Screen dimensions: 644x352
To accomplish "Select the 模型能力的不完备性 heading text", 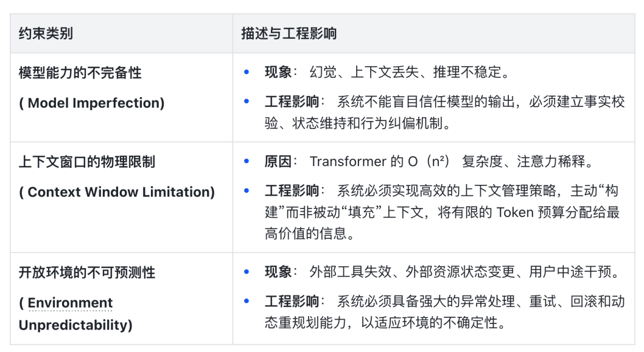I will point(80,73).
